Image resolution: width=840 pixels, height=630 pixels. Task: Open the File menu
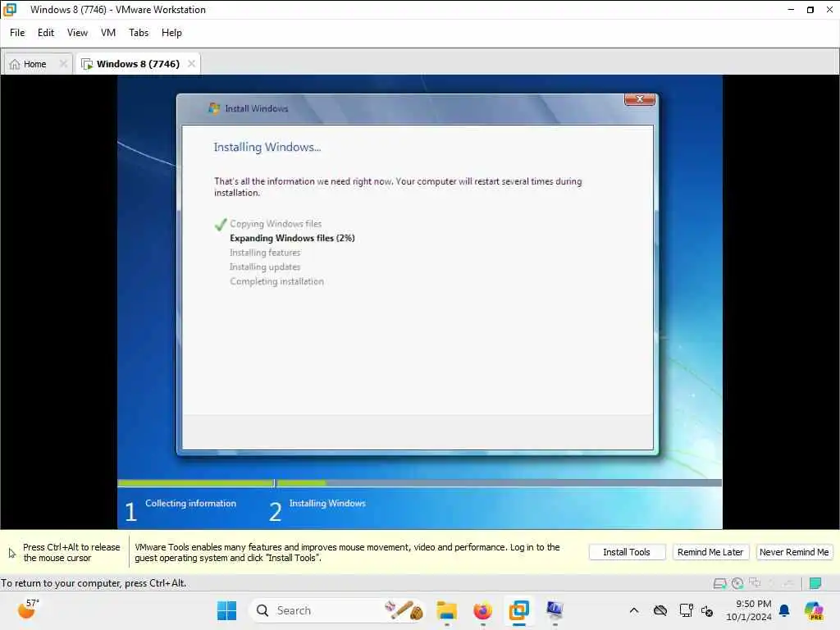point(17,33)
